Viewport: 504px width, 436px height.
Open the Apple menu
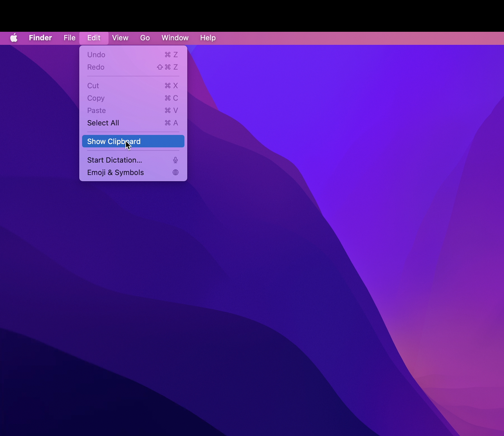(x=14, y=38)
